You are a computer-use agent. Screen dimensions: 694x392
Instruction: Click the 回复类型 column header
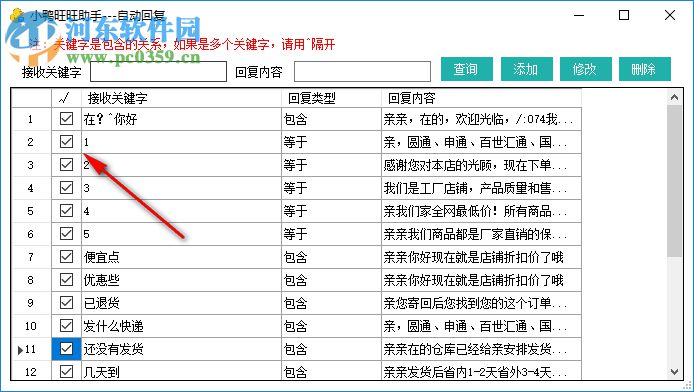331,98
